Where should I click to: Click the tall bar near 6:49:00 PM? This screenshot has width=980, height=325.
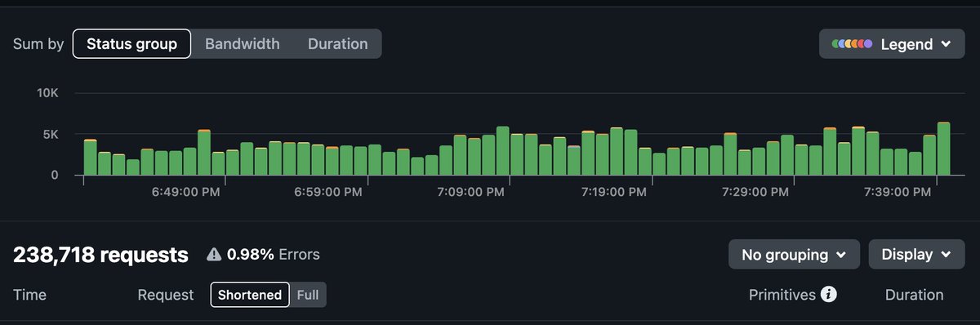click(204, 153)
